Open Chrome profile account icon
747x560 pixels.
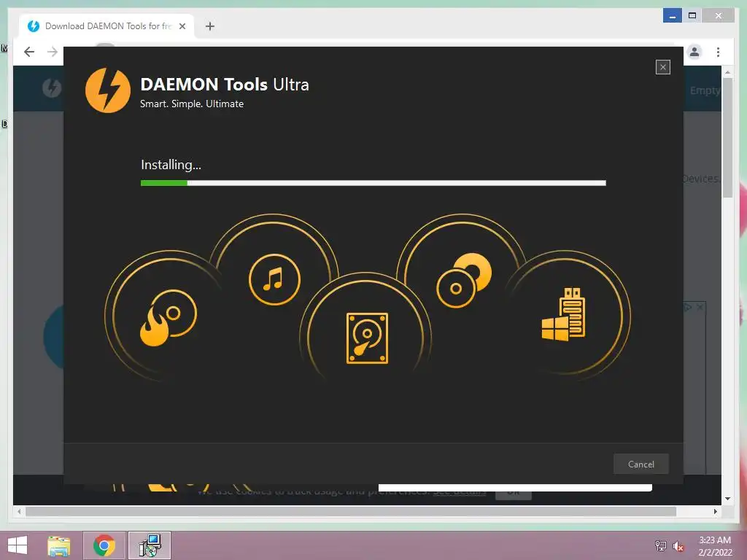(694, 52)
